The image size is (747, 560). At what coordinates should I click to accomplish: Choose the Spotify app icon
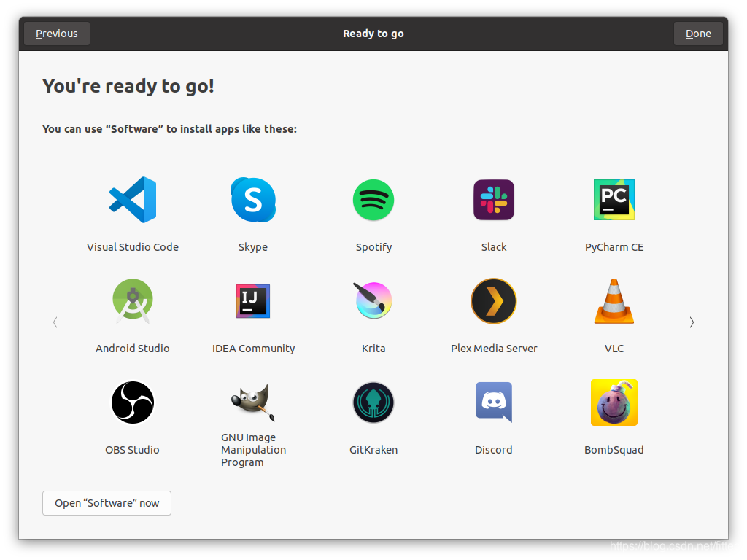[373, 200]
